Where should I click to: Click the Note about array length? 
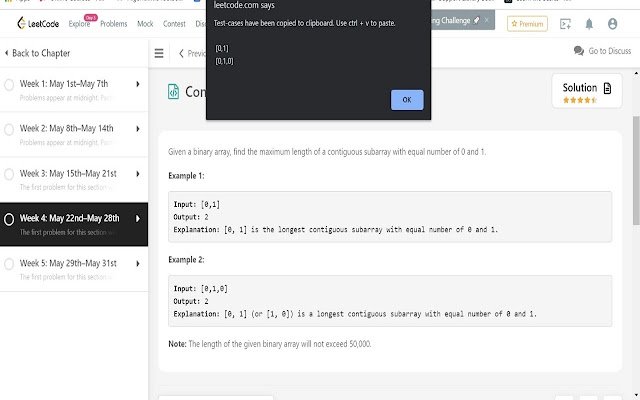point(270,344)
